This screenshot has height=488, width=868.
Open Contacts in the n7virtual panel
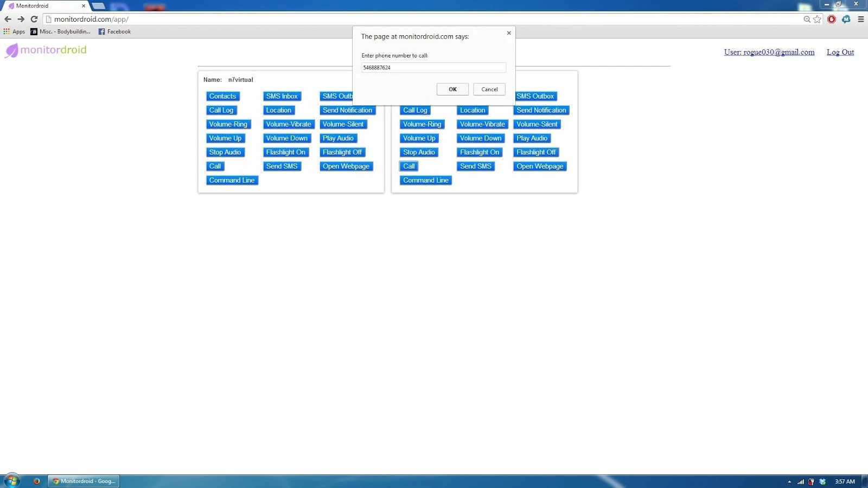(222, 97)
